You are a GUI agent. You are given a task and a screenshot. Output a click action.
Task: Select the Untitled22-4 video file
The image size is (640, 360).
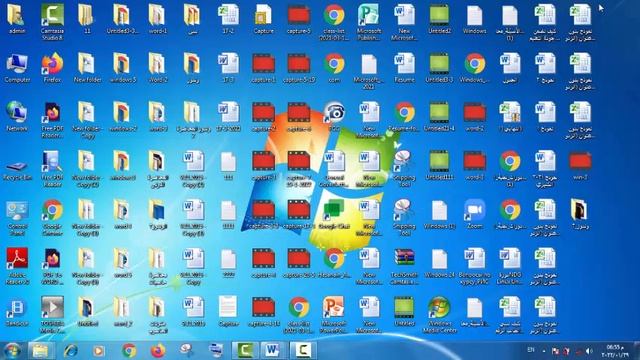[440, 117]
